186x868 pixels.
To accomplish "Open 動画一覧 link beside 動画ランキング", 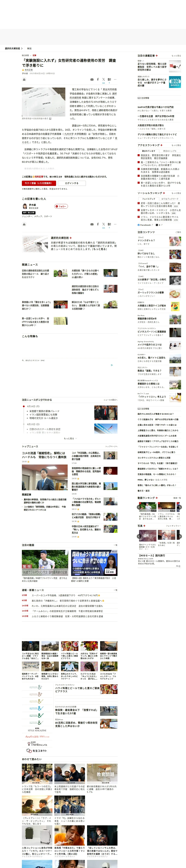I will [177, 498].
